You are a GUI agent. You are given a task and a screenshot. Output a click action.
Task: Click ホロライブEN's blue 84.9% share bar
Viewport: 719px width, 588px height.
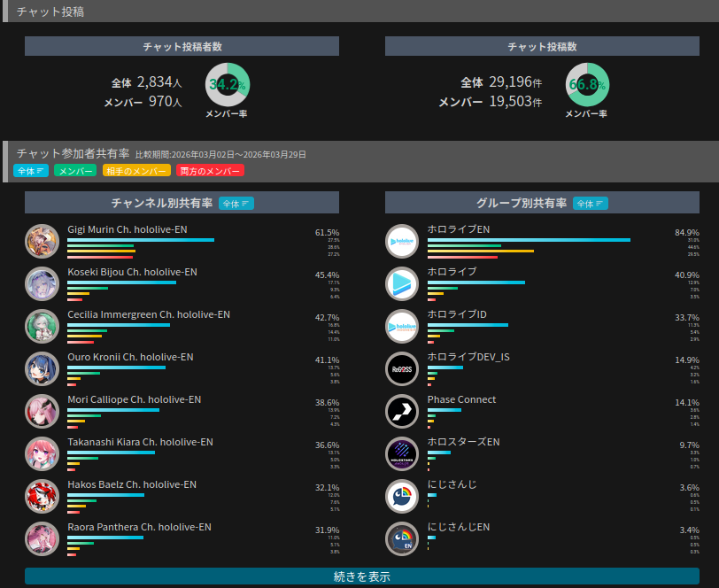tap(530, 240)
